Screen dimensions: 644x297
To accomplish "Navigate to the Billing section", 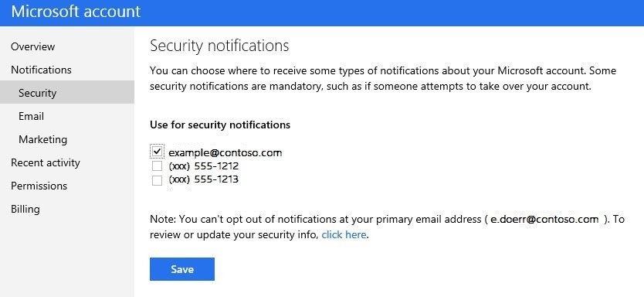I will (x=25, y=209).
